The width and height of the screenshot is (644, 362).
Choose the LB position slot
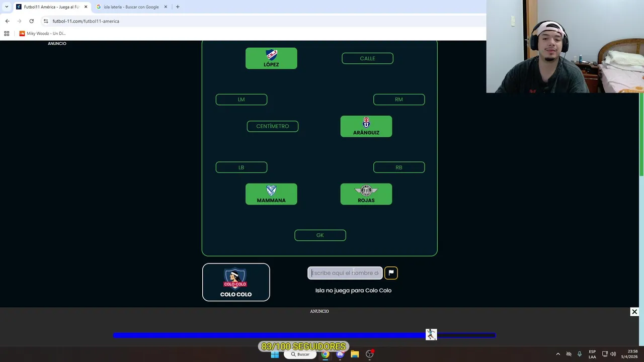click(x=242, y=167)
